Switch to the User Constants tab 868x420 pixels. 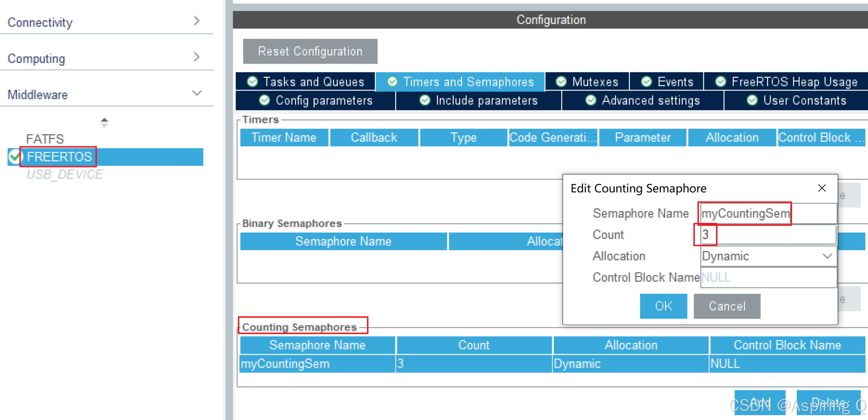[x=796, y=100]
